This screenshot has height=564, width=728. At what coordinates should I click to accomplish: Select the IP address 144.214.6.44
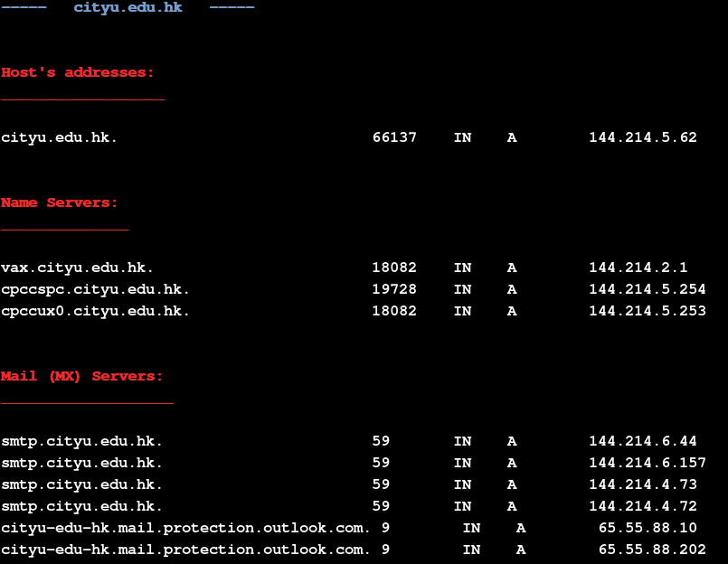click(643, 441)
